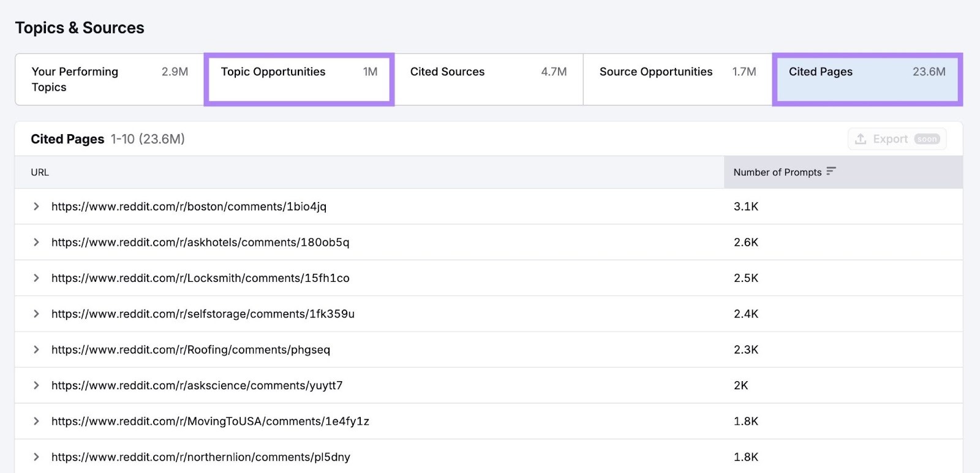Expand the r/Roofing URL row
Viewport: 980px width, 473px height.
point(36,350)
